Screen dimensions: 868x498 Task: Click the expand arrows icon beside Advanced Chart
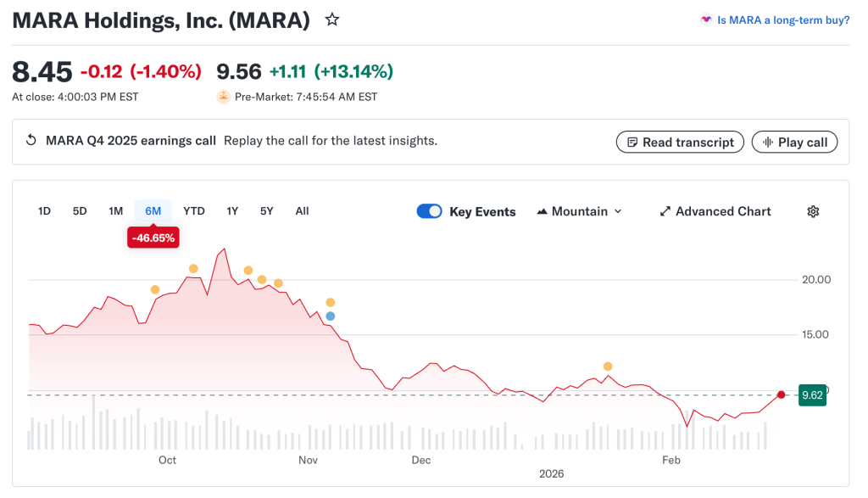665,211
